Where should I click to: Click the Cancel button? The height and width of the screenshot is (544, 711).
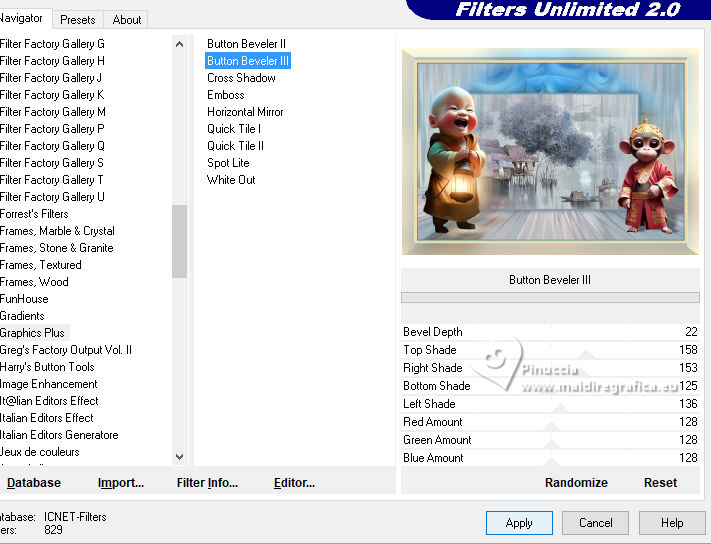(x=595, y=523)
